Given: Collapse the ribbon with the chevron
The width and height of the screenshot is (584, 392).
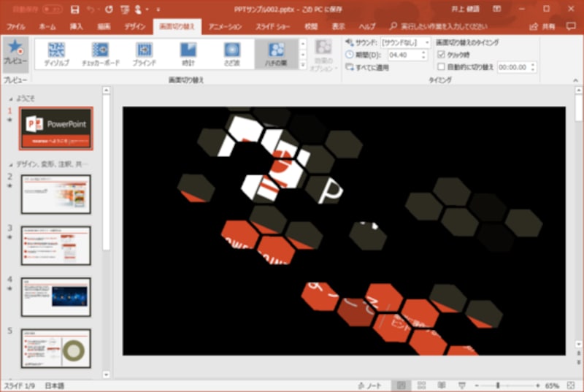Looking at the screenshot, I should pos(575,80).
